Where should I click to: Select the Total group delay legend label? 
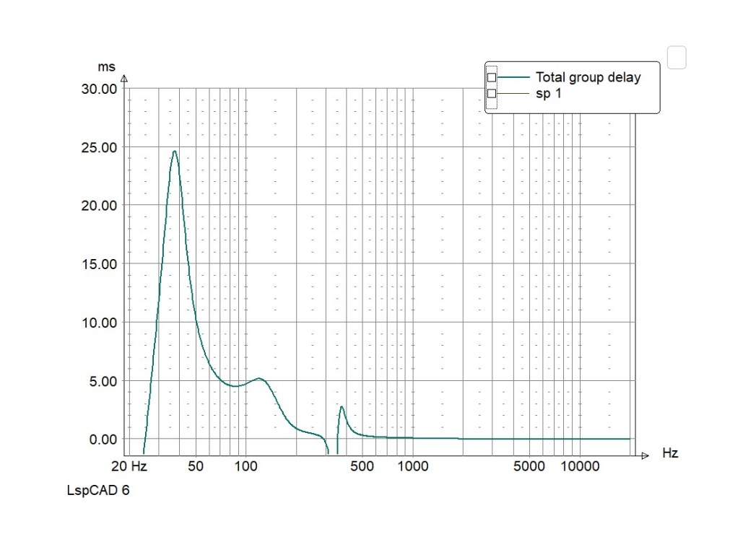(588, 78)
